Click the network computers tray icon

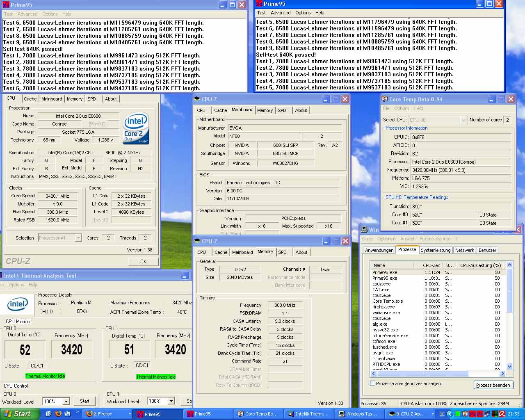(x=487, y=414)
